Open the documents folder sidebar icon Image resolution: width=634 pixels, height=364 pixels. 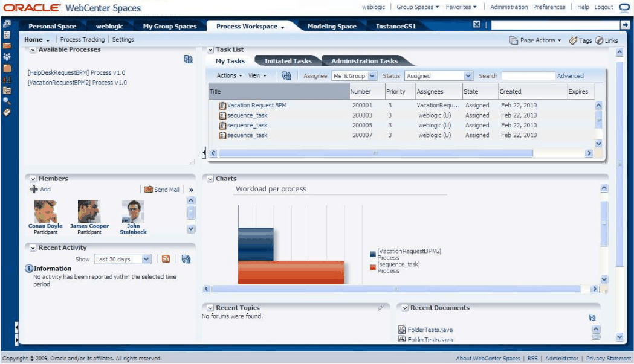tap(7, 90)
